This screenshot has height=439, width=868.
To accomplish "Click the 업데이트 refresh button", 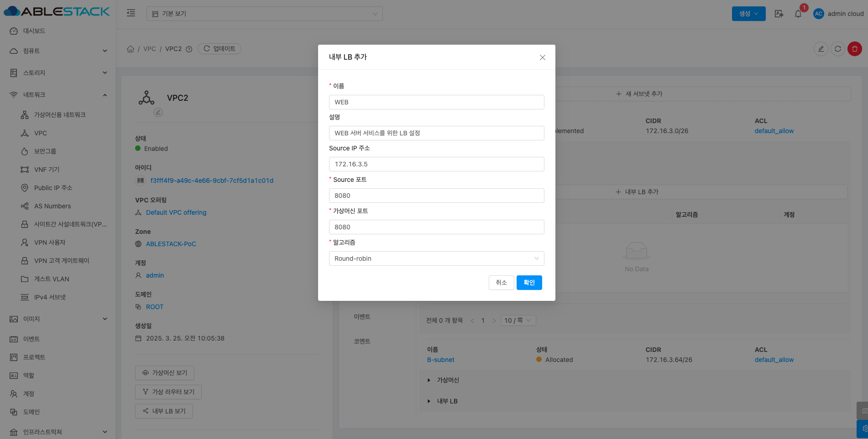I will point(220,49).
